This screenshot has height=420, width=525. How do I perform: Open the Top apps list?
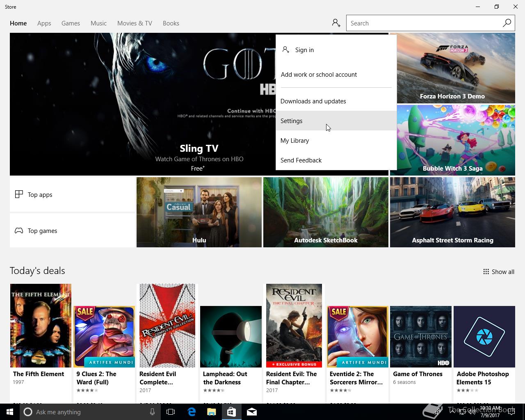[72, 194]
